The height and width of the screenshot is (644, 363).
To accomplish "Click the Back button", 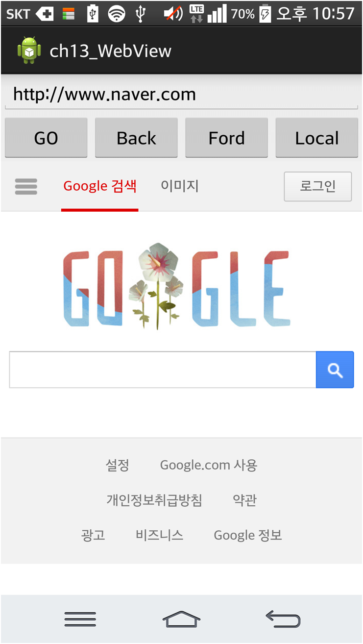I will coord(136,138).
